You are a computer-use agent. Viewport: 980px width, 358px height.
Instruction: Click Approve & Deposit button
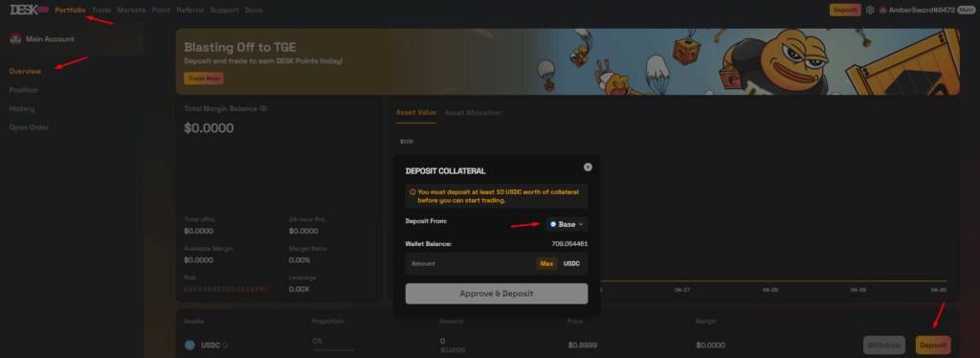pyautogui.click(x=497, y=294)
